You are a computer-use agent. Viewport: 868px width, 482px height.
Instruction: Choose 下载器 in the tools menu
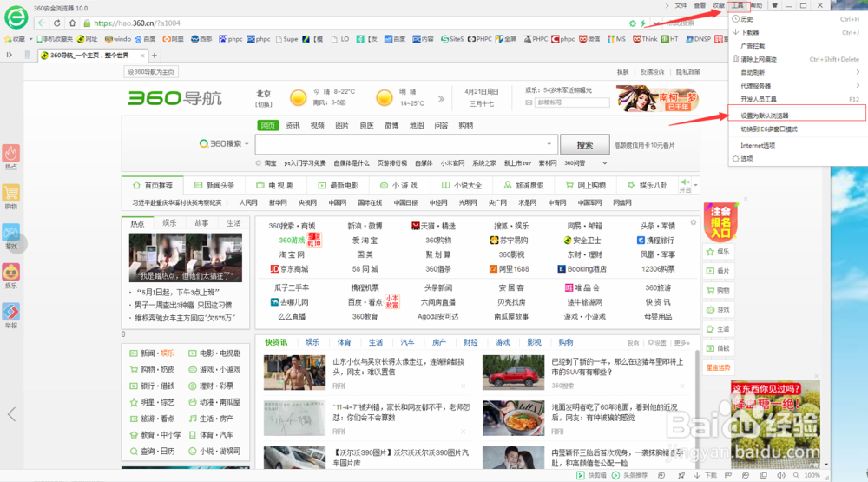pyautogui.click(x=798, y=32)
